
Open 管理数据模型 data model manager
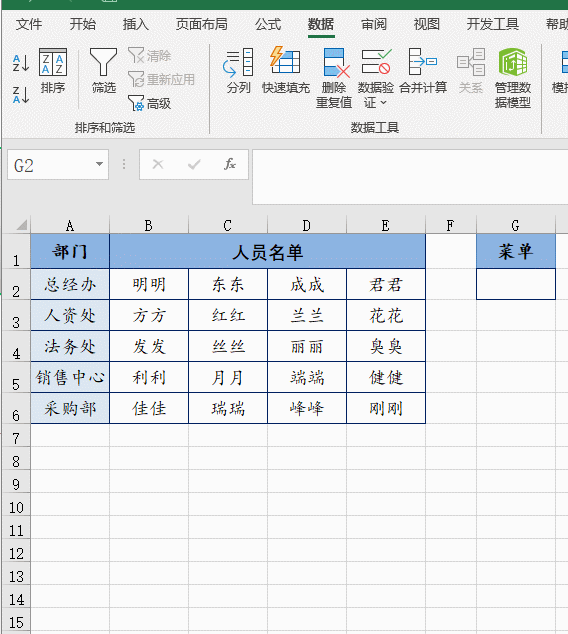point(513,78)
